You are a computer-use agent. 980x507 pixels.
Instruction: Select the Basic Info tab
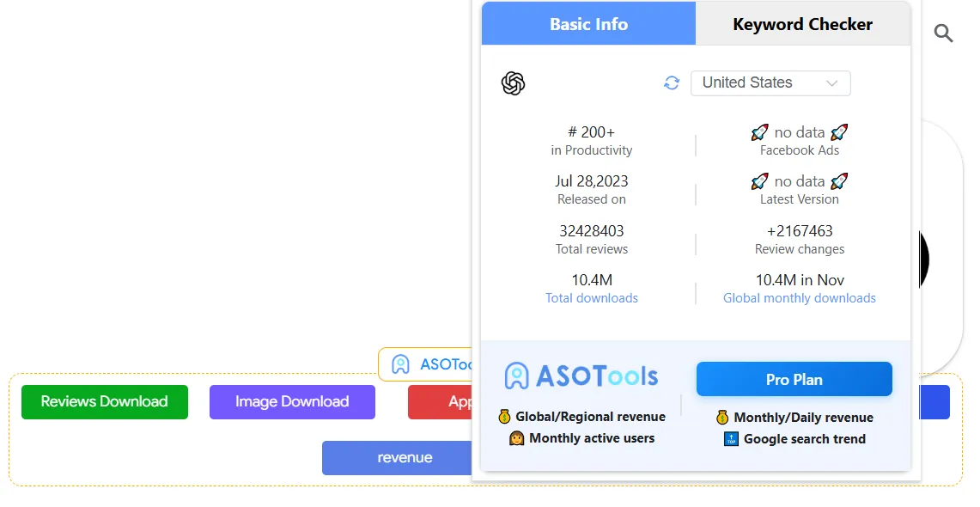pyautogui.click(x=587, y=23)
